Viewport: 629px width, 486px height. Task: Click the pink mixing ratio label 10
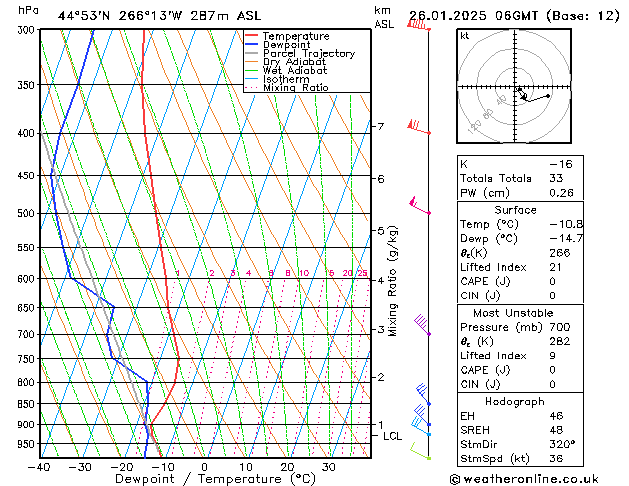click(x=304, y=273)
